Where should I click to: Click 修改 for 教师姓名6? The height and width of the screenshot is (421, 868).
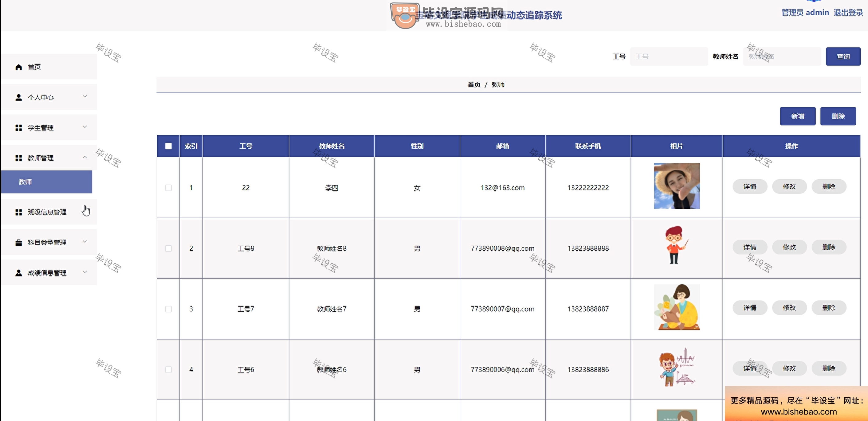tap(789, 368)
